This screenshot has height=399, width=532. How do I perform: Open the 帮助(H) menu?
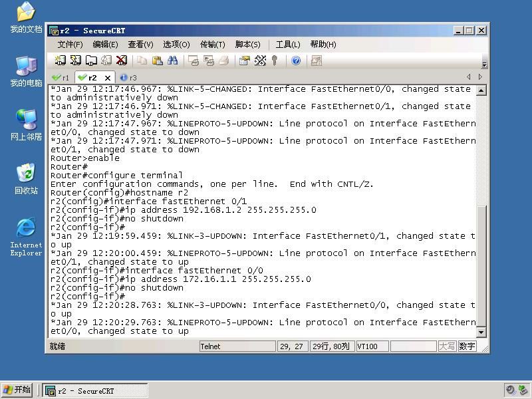pyautogui.click(x=323, y=45)
